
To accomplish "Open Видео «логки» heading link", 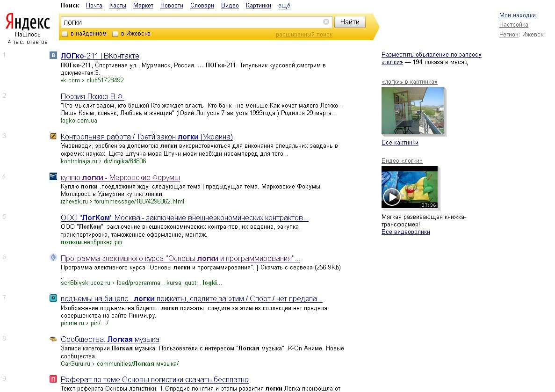I will coord(402,161).
